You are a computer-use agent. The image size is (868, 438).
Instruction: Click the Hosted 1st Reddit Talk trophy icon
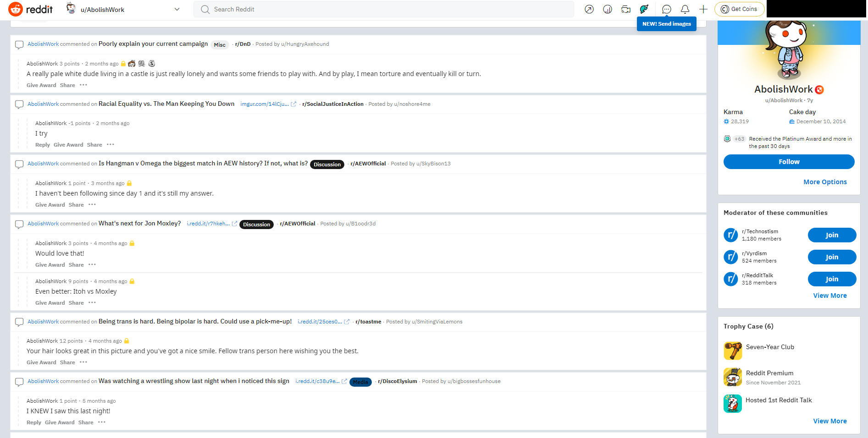pyautogui.click(x=733, y=404)
